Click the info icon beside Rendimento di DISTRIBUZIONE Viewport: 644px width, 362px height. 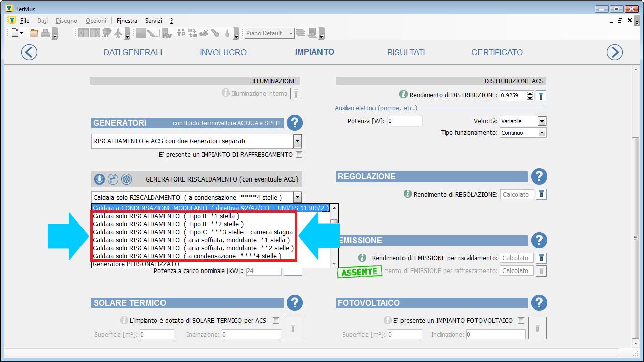coord(403,95)
